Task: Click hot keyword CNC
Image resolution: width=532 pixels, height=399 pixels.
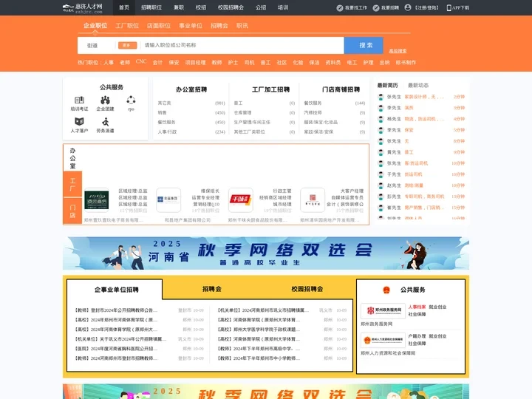Action: tap(141, 62)
